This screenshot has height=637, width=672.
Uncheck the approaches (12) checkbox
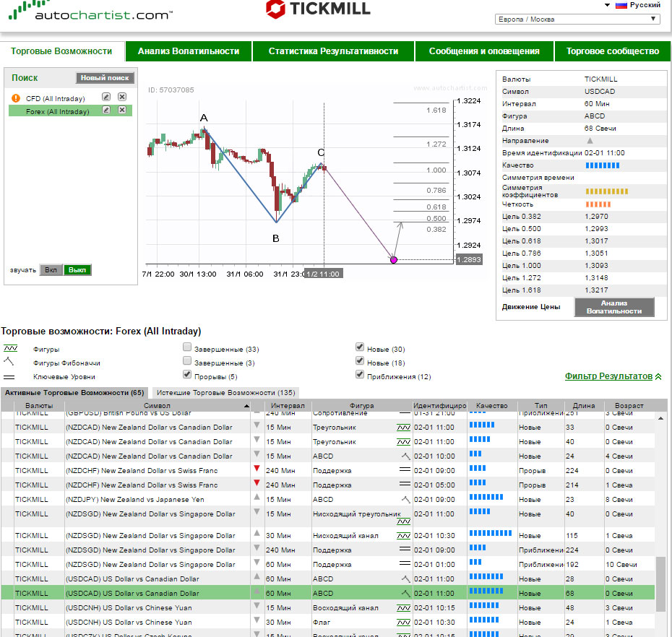[360, 374]
